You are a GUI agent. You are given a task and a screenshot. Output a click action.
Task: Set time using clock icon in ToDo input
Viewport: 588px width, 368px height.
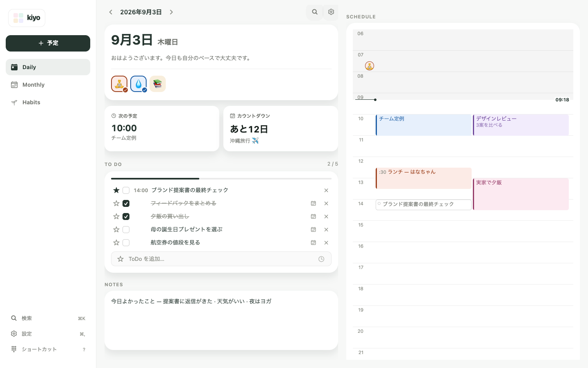pos(321,259)
